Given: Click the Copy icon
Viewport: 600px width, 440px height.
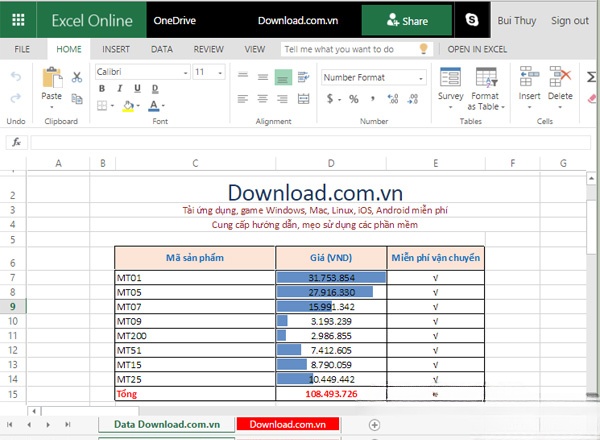Looking at the screenshot, I should (77, 99).
